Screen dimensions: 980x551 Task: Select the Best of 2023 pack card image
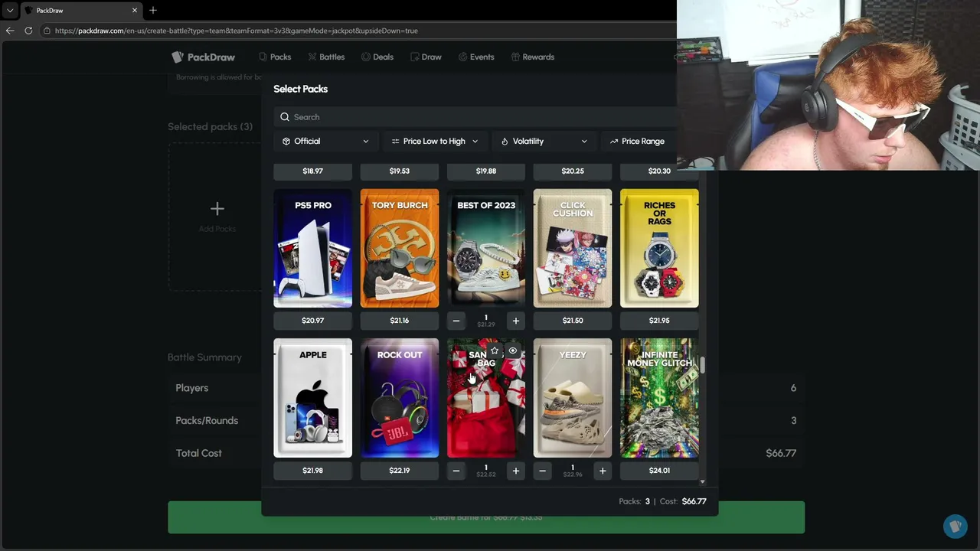(486, 248)
